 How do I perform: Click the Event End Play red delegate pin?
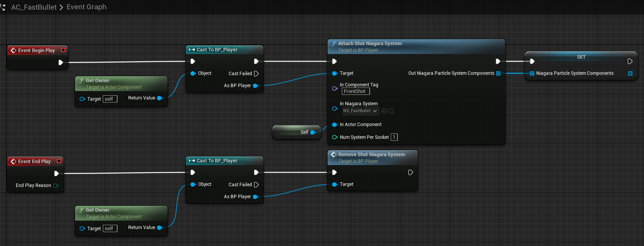click(x=59, y=161)
